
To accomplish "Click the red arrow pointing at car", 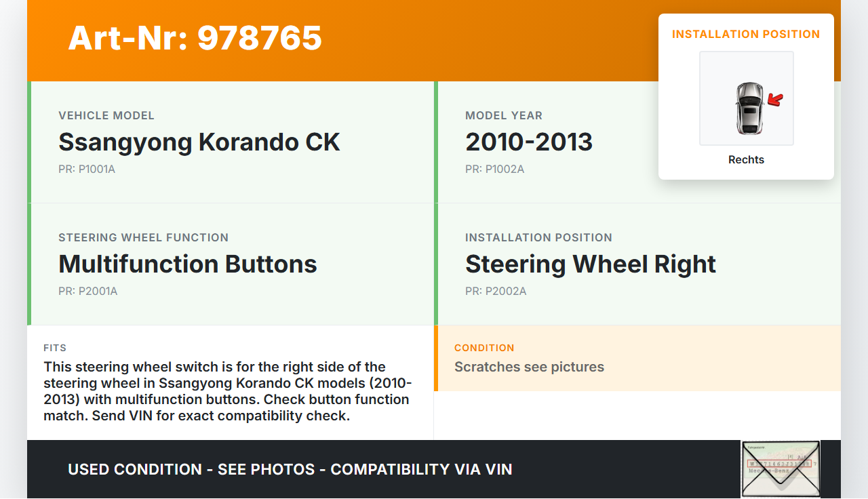I will pyautogui.click(x=775, y=100).
